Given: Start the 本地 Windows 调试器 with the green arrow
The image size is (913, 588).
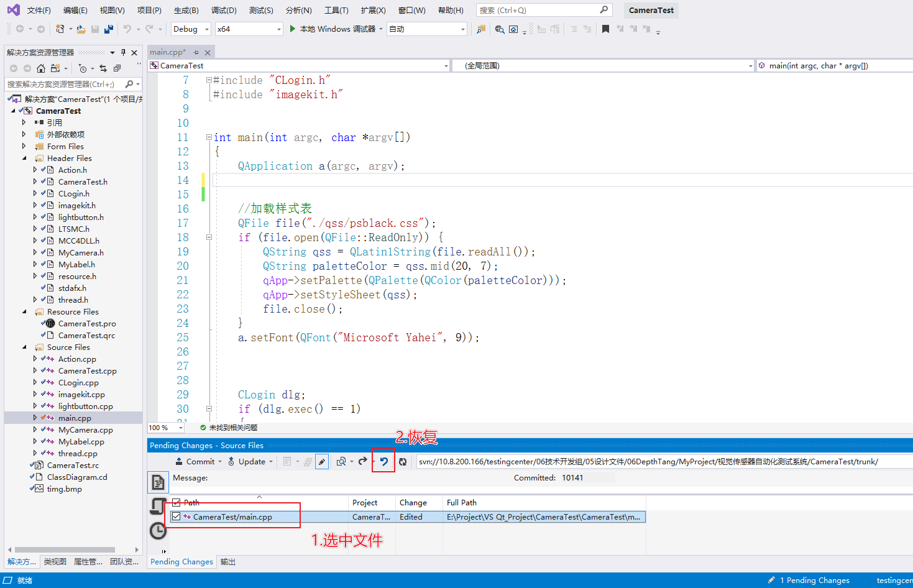Looking at the screenshot, I should click(x=291, y=29).
